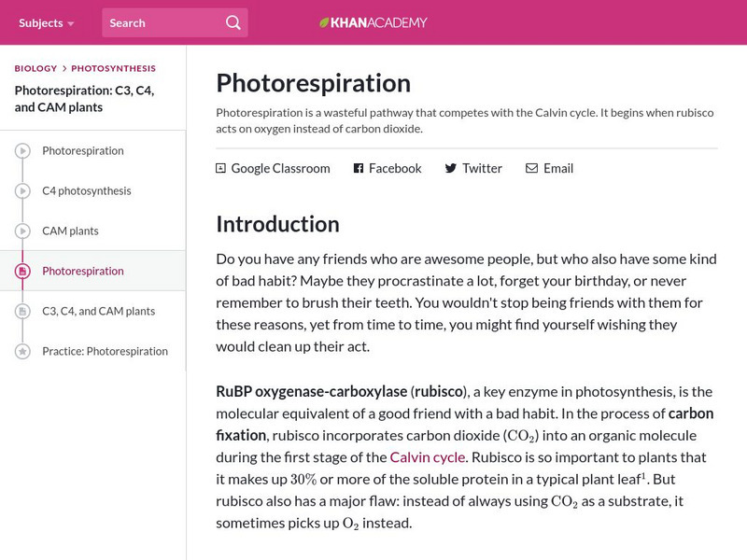Open Practice: Photorespiration in the sidebar
This screenshot has height=560, width=747.
(105, 352)
